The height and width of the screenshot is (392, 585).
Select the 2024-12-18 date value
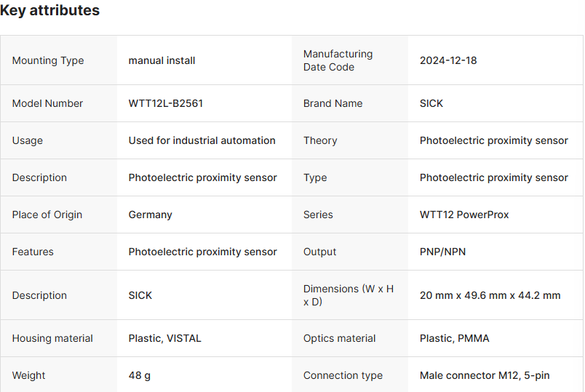tap(448, 60)
